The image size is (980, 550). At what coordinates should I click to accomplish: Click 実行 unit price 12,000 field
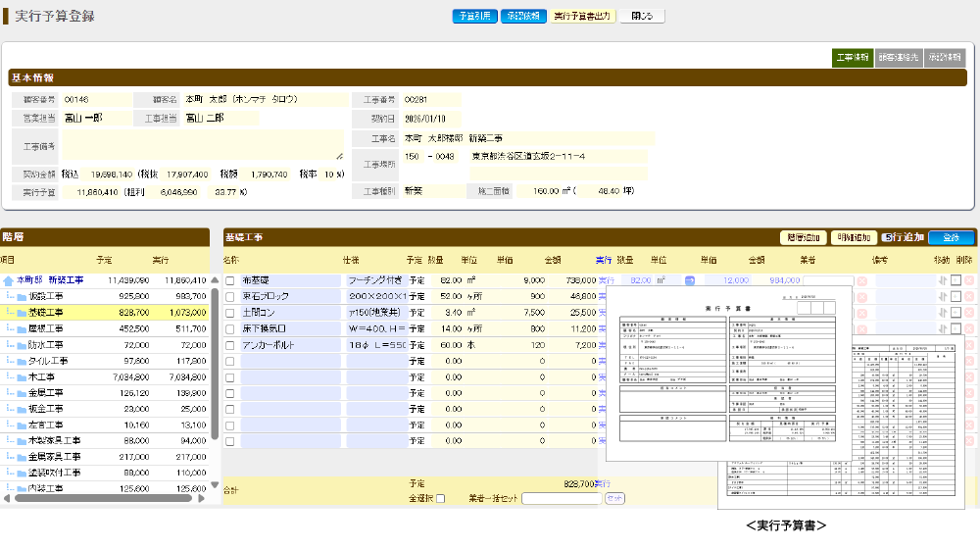726,280
